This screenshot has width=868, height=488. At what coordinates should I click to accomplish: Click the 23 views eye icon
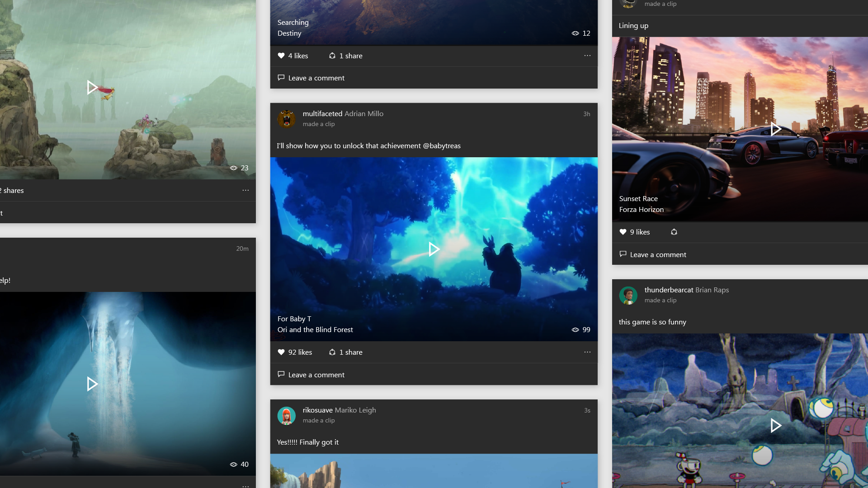click(233, 168)
